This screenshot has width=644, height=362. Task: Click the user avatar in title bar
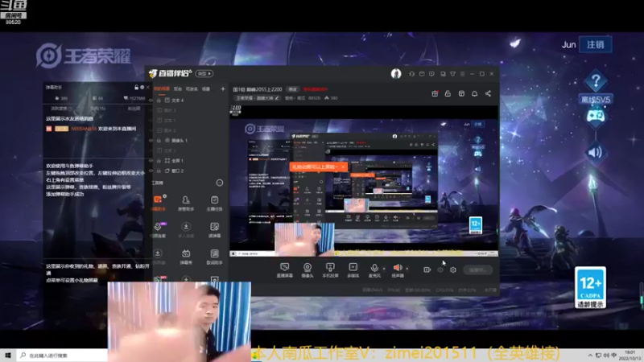pos(396,73)
